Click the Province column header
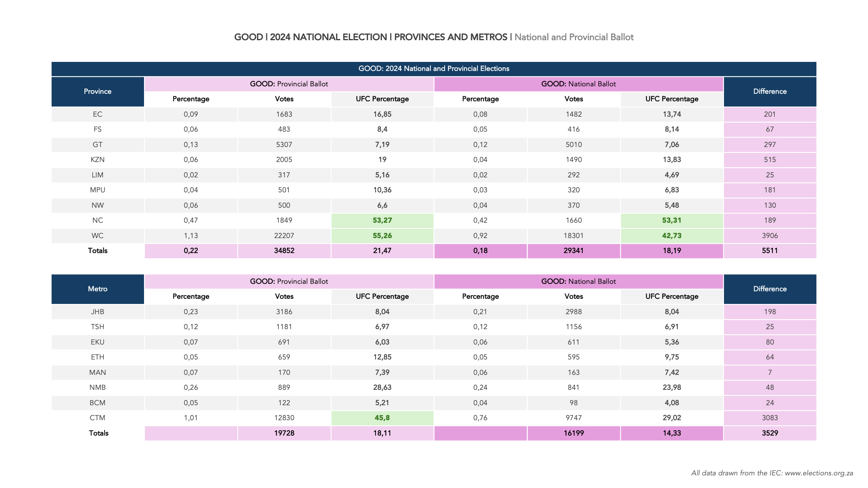Viewport: 868px width, 488px height. point(97,91)
